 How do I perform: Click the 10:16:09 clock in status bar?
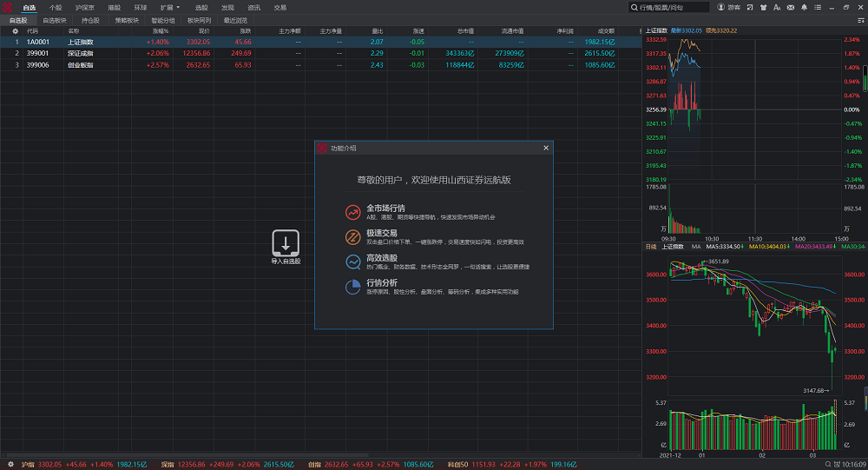(854, 465)
